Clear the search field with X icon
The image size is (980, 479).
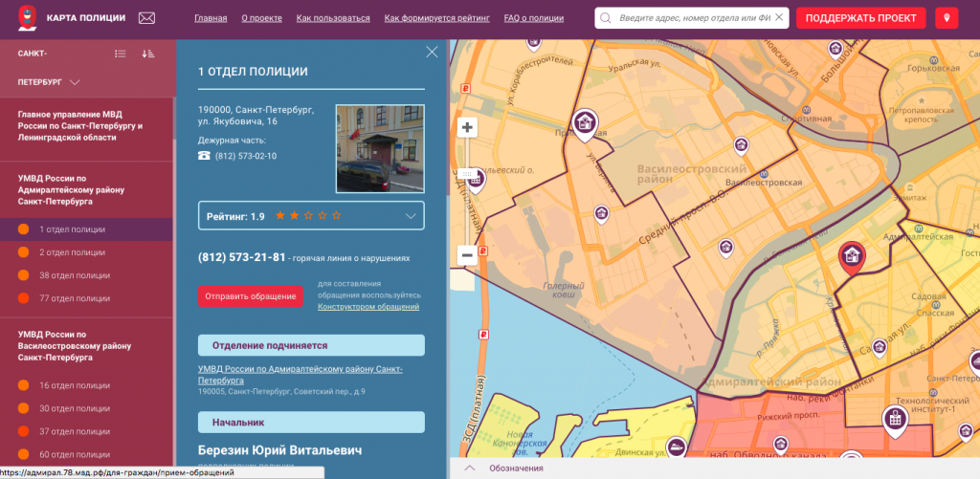(x=779, y=17)
